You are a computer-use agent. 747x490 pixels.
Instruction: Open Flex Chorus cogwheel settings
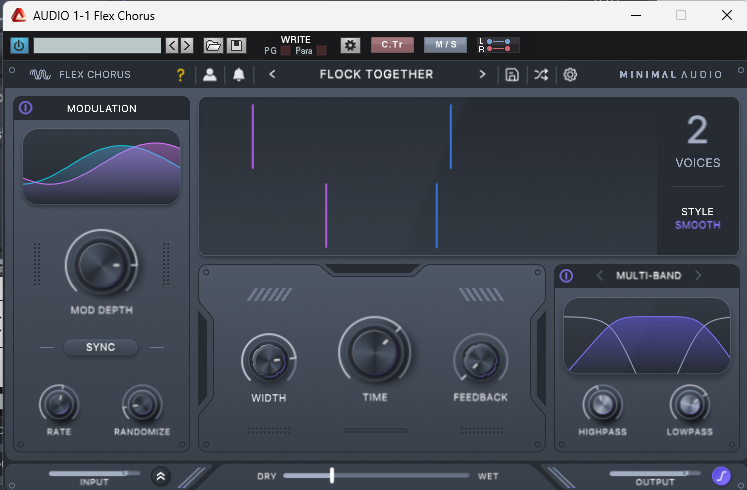[570, 75]
